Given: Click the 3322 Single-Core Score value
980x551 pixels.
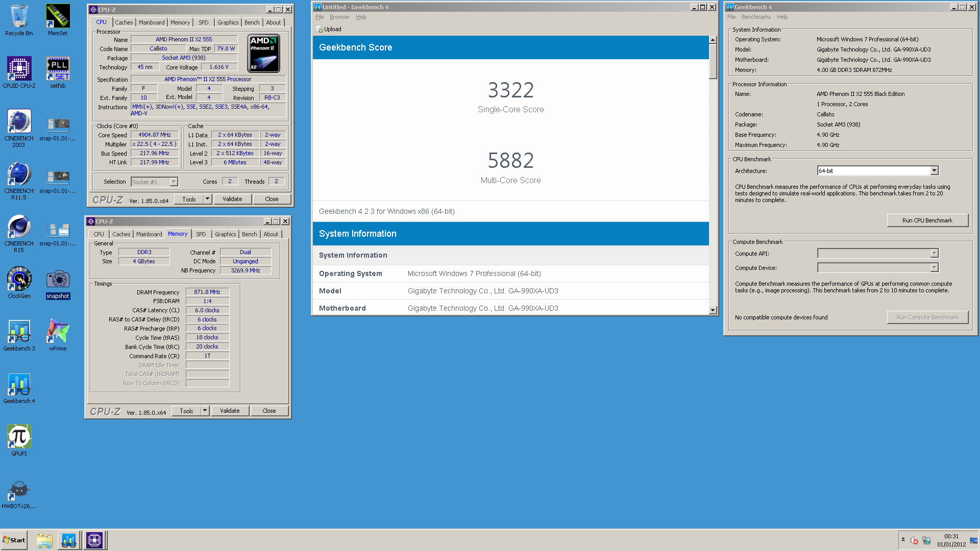Looking at the screenshot, I should pyautogui.click(x=510, y=90).
